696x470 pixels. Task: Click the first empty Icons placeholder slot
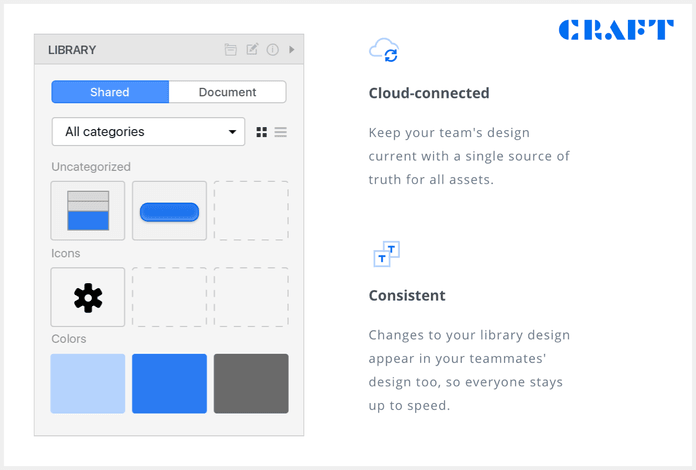point(169,297)
